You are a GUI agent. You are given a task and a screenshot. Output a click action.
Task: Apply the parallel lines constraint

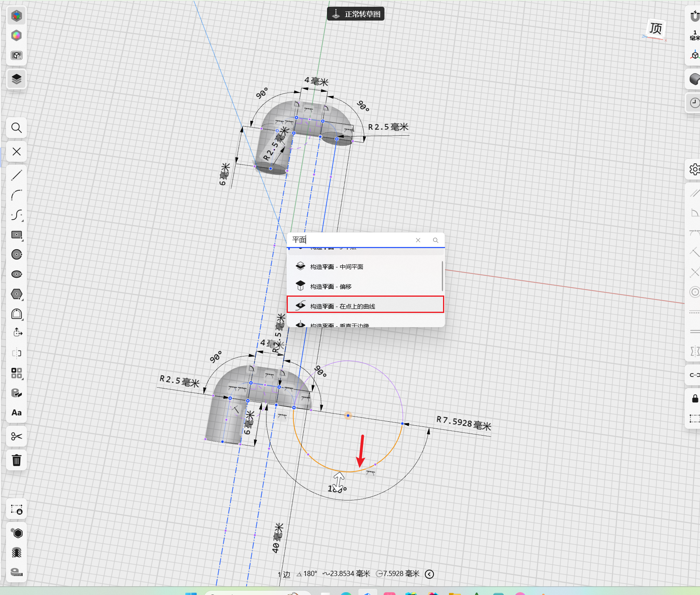694,193
